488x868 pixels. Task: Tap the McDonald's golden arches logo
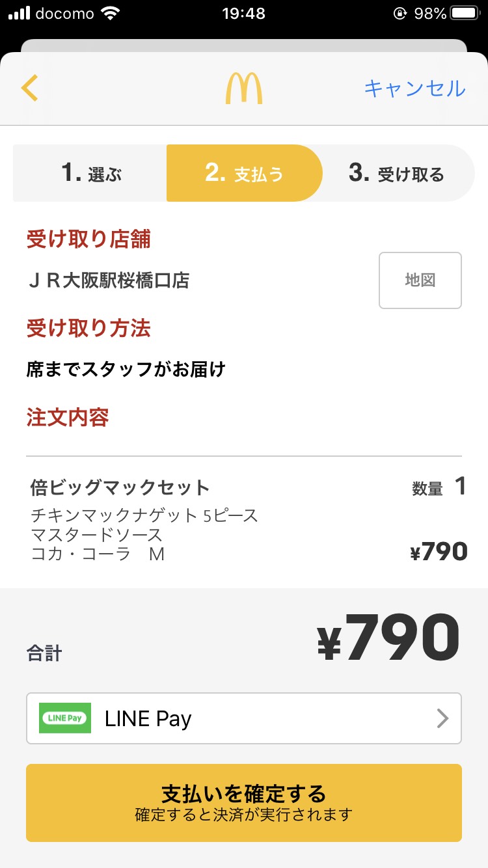coord(244,88)
